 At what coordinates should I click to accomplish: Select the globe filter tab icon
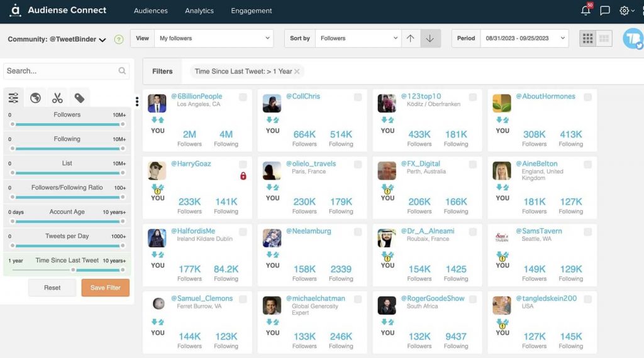tap(35, 97)
